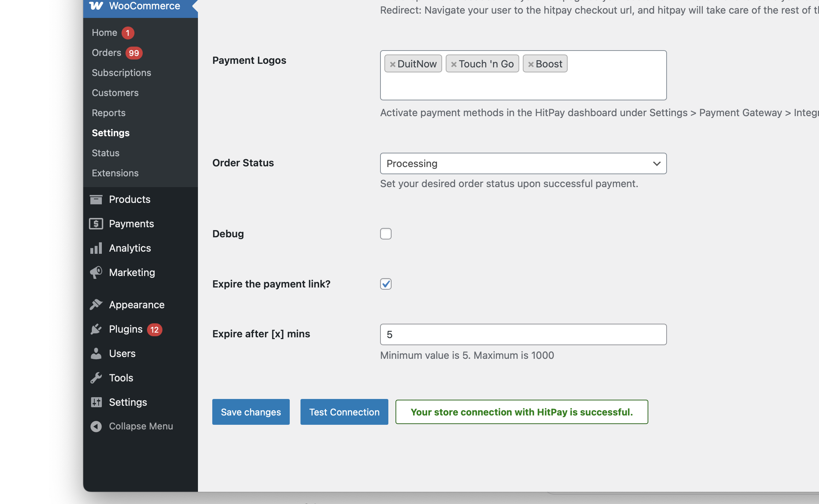The height and width of the screenshot is (504, 819).
Task: Click the Settings sliders icon in sidebar
Action: pyautogui.click(x=96, y=402)
